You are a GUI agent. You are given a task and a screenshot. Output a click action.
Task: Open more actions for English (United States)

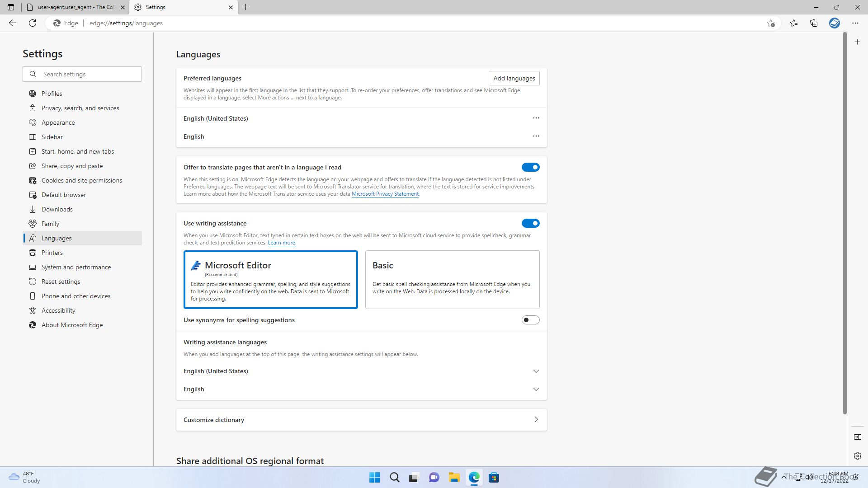point(536,118)
